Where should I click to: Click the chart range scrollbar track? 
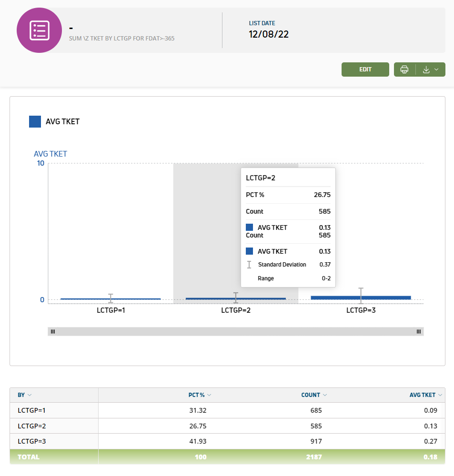tap(235, 332)
